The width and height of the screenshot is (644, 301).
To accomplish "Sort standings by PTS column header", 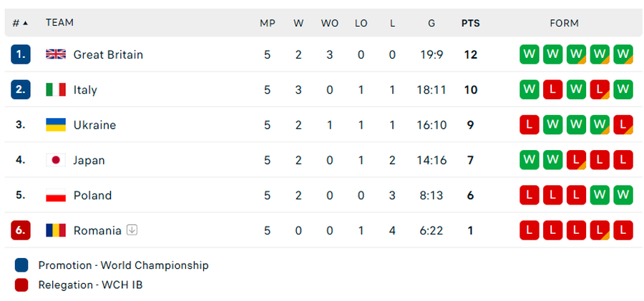I will [470, 23].
